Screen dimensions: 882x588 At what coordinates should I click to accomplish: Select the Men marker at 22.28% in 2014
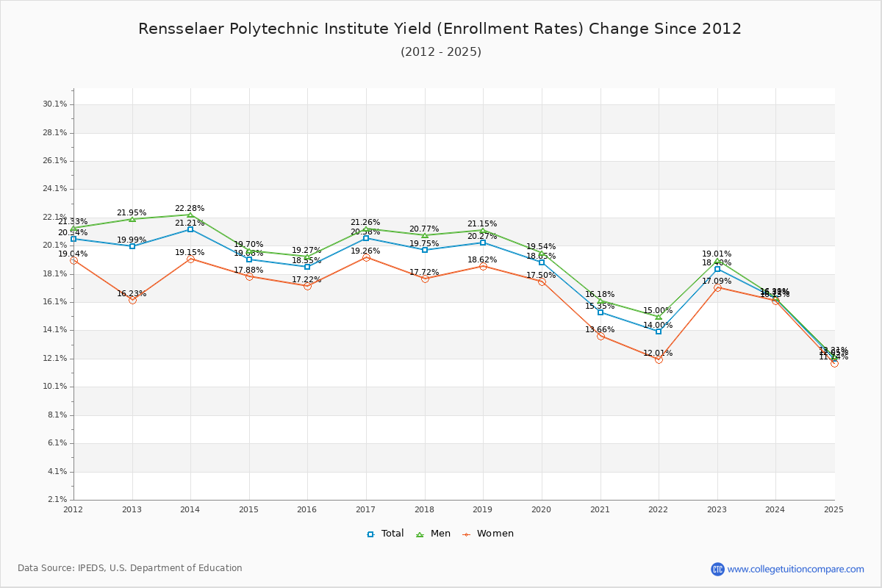point(189,216)
